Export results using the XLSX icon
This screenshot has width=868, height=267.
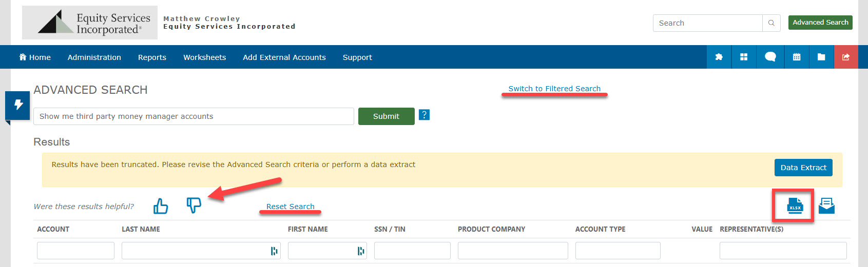tap(795, 206)
